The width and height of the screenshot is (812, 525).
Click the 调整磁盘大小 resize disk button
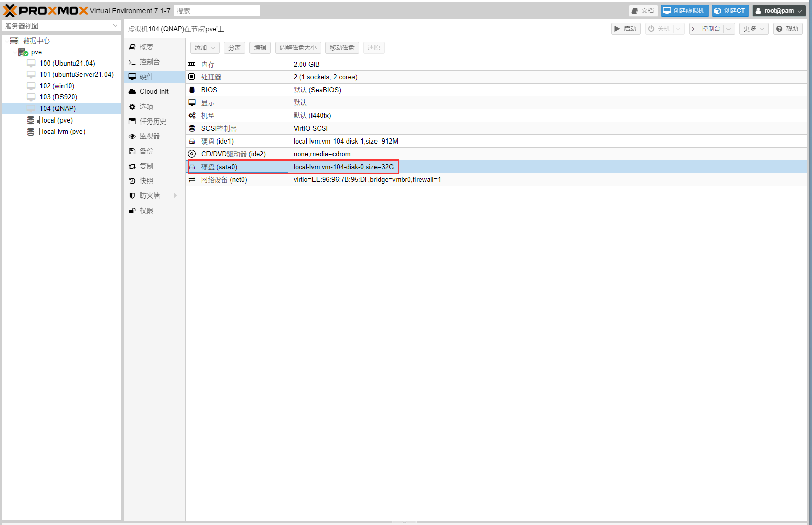tap(298, 48)
